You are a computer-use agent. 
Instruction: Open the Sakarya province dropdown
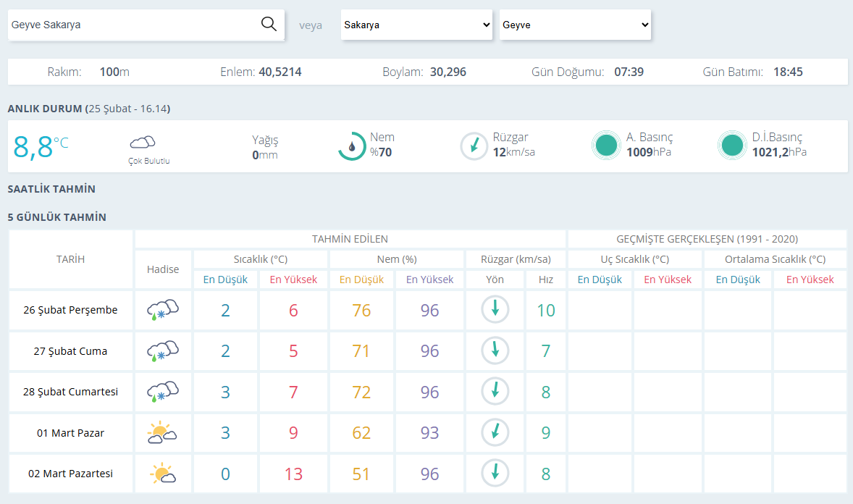[x=416, y=25]
